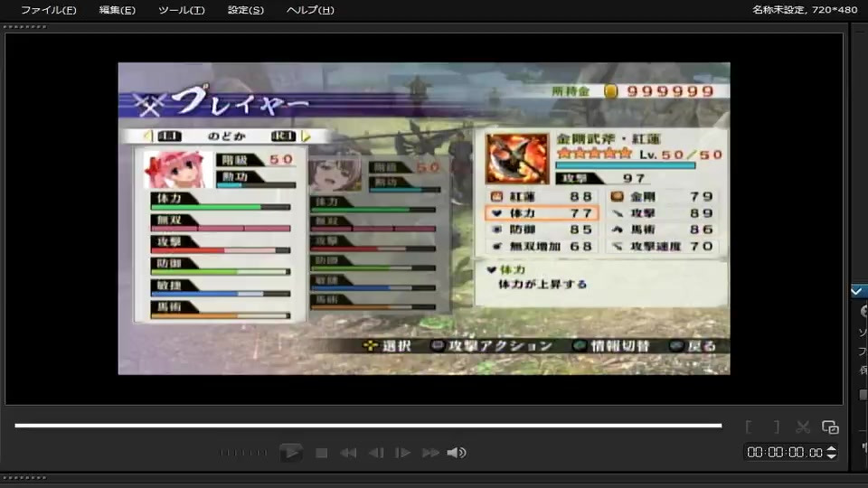Click the white preview scrub bar
The width and height of the screenshot is (868, 488).
click(x=368, y=426)
